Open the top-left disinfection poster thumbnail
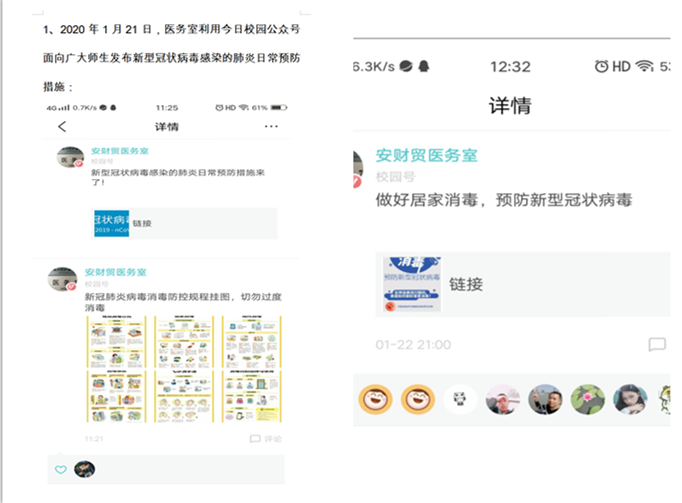The image size is (682, 503). click(x=115, y=342)
